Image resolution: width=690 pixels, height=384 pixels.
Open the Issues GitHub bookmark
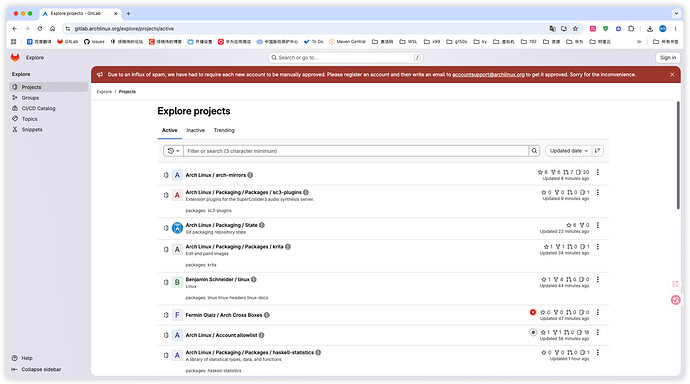(x=94, y=41)
